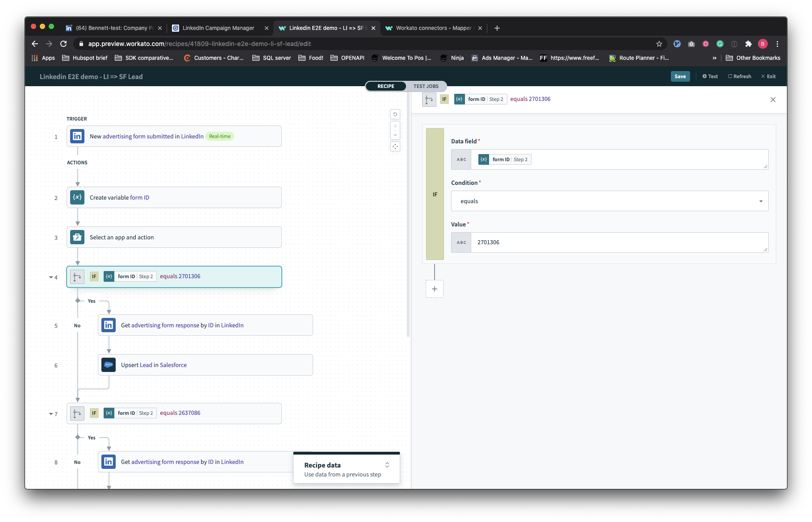Click the Save button
Image resolution: width=812 pixels, height=522 pixels.
(679, 76)
